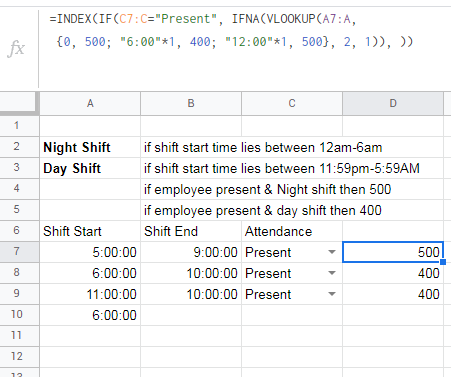Click the 11:00:00 shift start cell
The image size is (451, 377).
click(x=90, y=294)
